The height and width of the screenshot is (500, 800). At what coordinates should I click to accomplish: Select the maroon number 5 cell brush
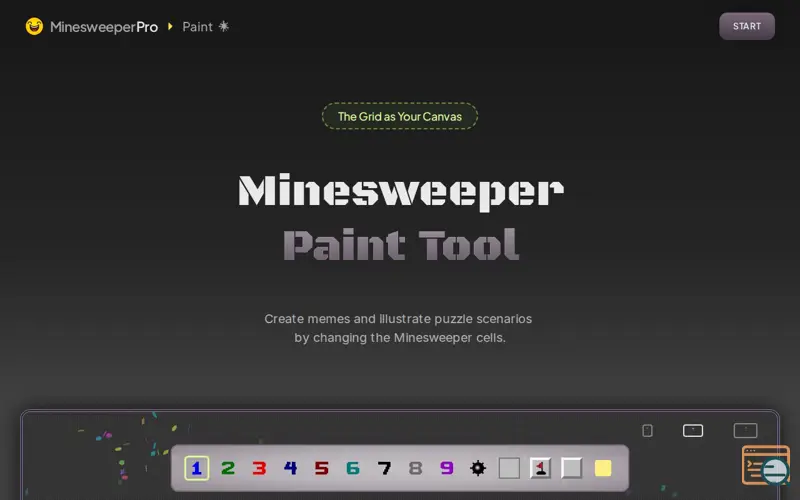coord(321,468)
